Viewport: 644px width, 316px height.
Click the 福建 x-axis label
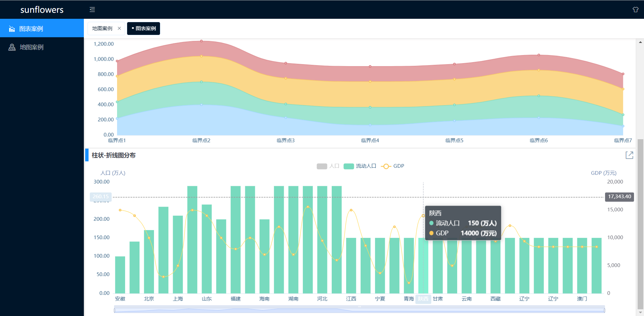235,299
